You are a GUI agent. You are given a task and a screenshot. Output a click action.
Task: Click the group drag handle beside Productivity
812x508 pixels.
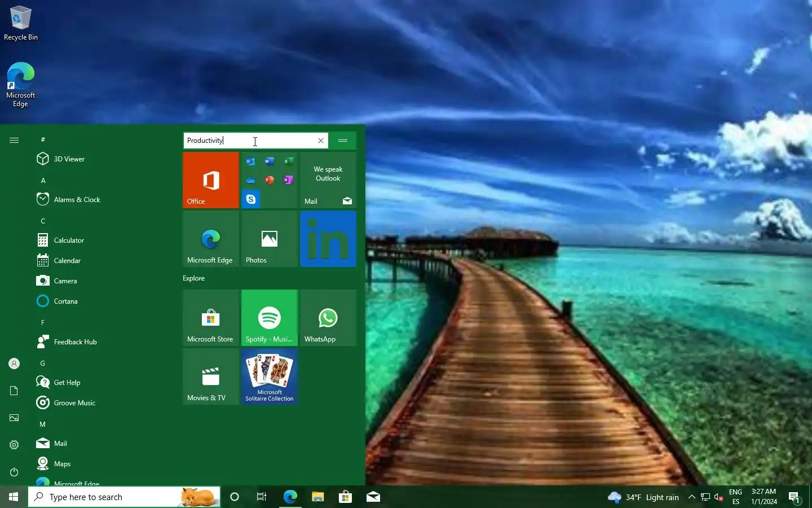[343, 141]
